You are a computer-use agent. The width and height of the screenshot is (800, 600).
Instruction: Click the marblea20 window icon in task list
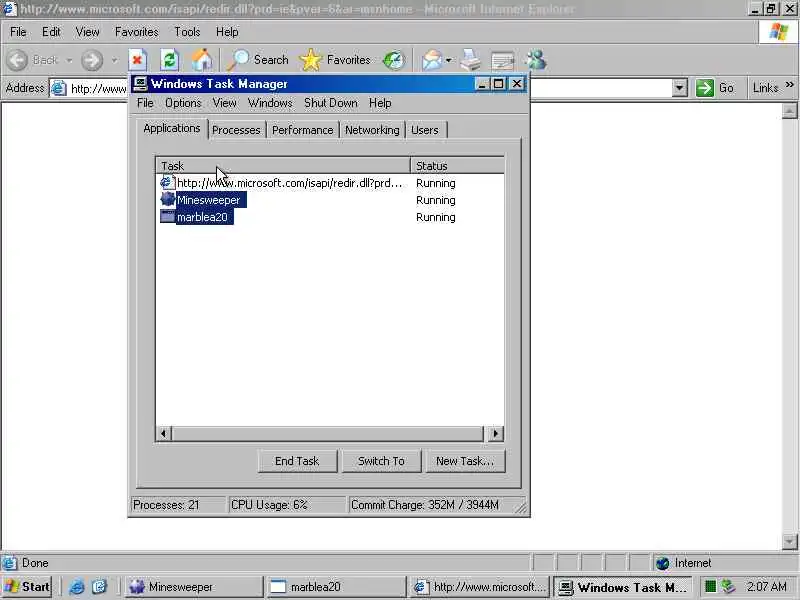167,216
